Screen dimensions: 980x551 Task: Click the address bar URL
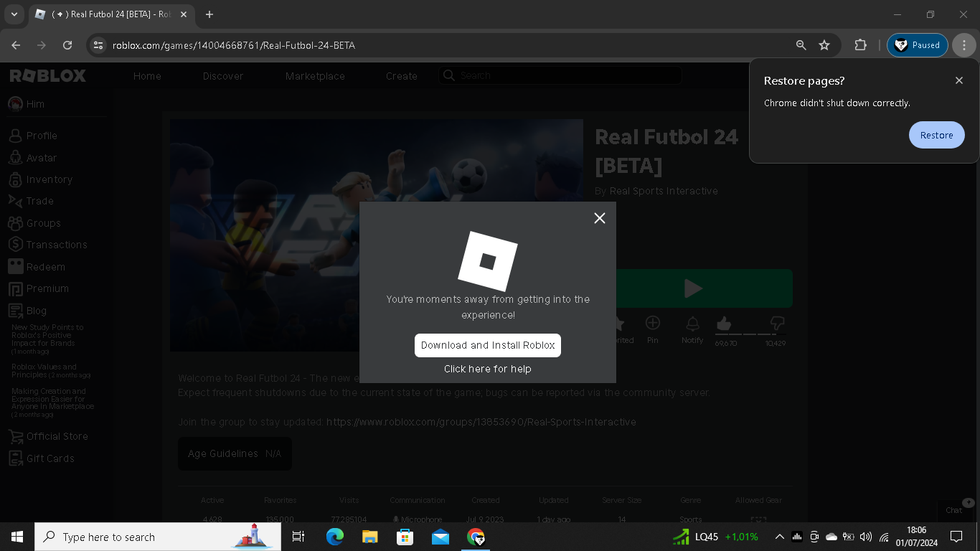coord(234,45)
